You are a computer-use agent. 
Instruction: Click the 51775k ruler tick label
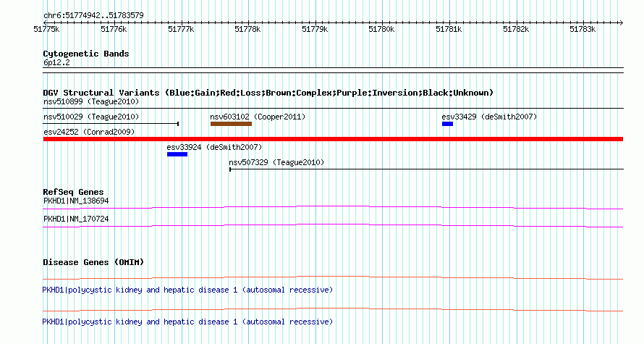[x=46, y=29]
